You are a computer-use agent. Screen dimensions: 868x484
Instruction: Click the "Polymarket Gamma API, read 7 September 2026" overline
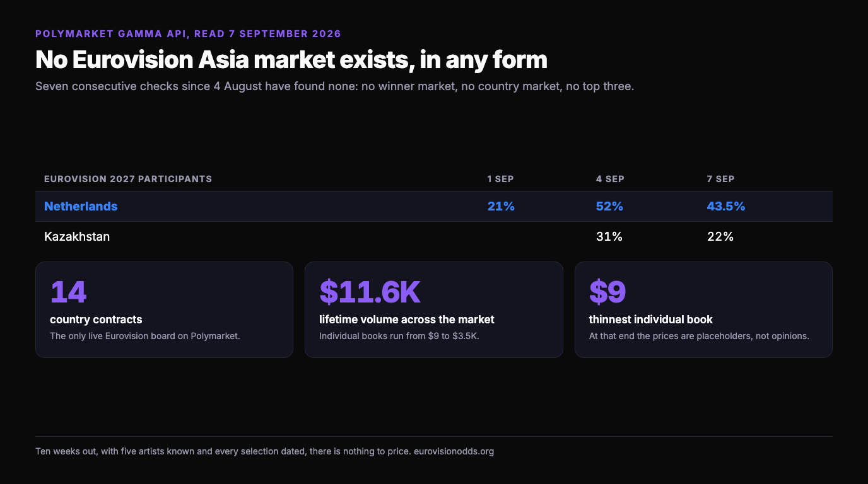(x=188, y=34)
